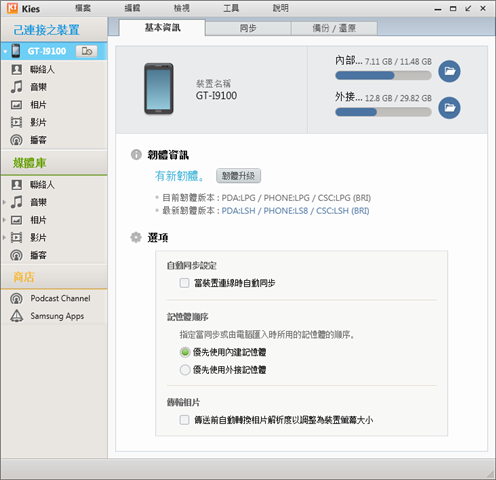
Task: Switch to the 備份 / 還原 tab
Action: pyautogui.click(x=334, y=28)
